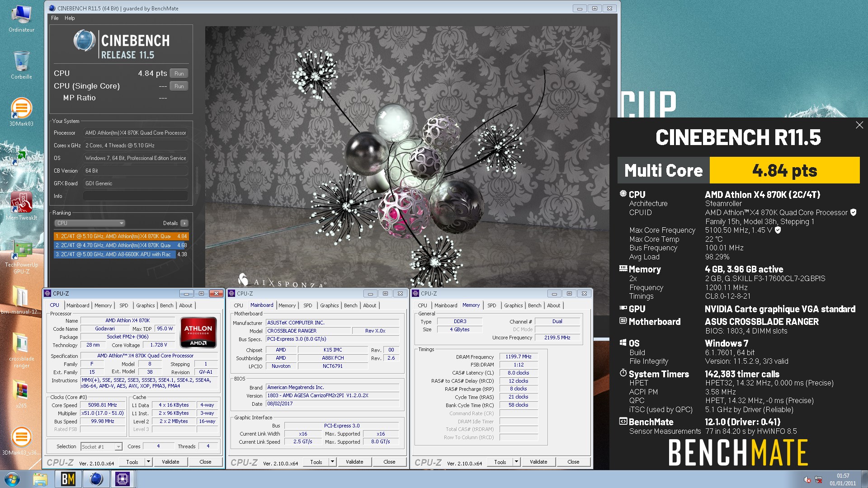
Task: Open crossblade ranger folder on desktop
Action: coord(21,350)
